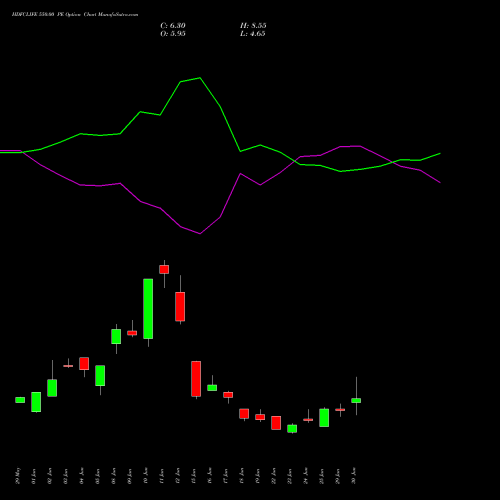Viewport: 500px width, 500px height.
Task: Click the HDFCLIFE PE Option chart title
Action: click(75, 15)
